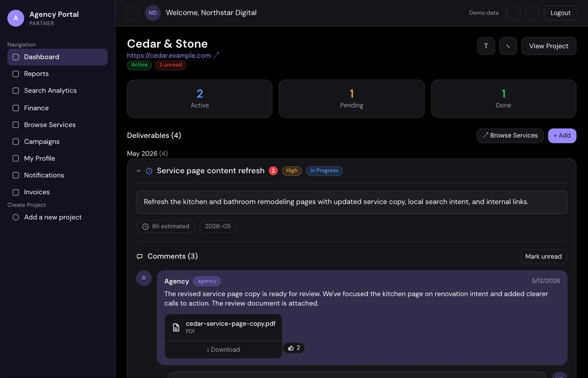Viewport: 588px width, 378px height.
Task: Click the ND user avatar in header
Action: click(153, 13)
